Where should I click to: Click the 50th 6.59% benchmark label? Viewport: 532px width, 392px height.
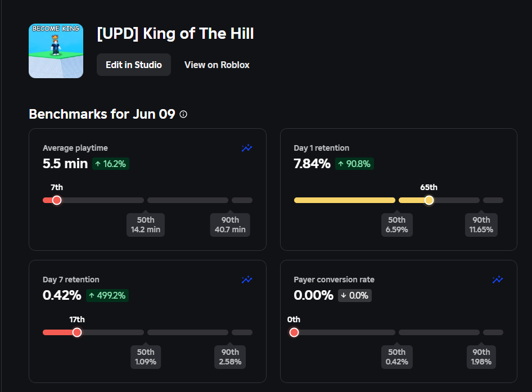[396, 224]
